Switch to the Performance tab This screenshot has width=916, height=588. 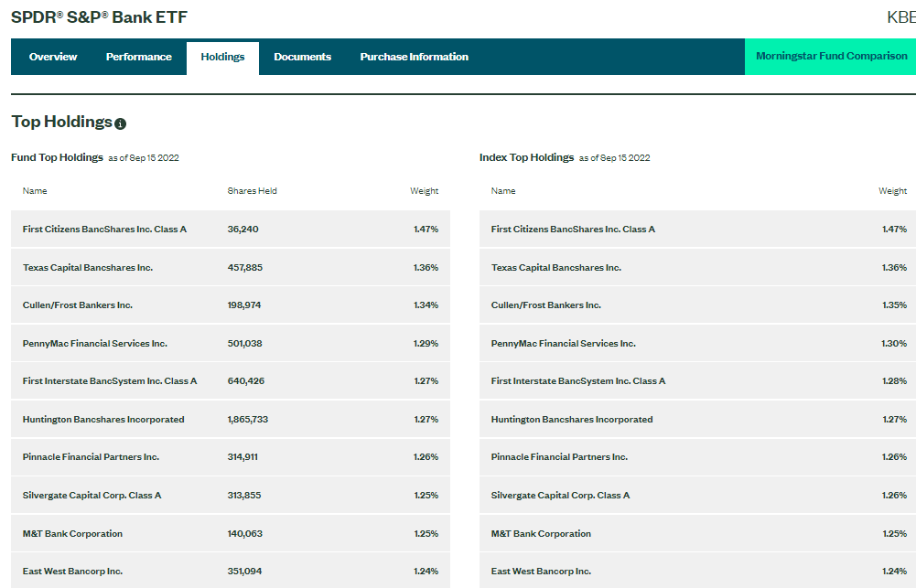pos(139,57)
